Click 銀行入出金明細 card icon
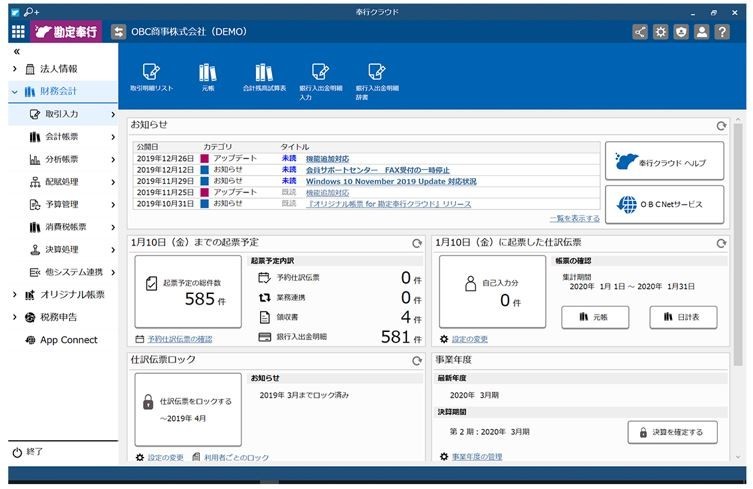Image resolution: width=753 pixels, height=489 pixels. (265, 337)
